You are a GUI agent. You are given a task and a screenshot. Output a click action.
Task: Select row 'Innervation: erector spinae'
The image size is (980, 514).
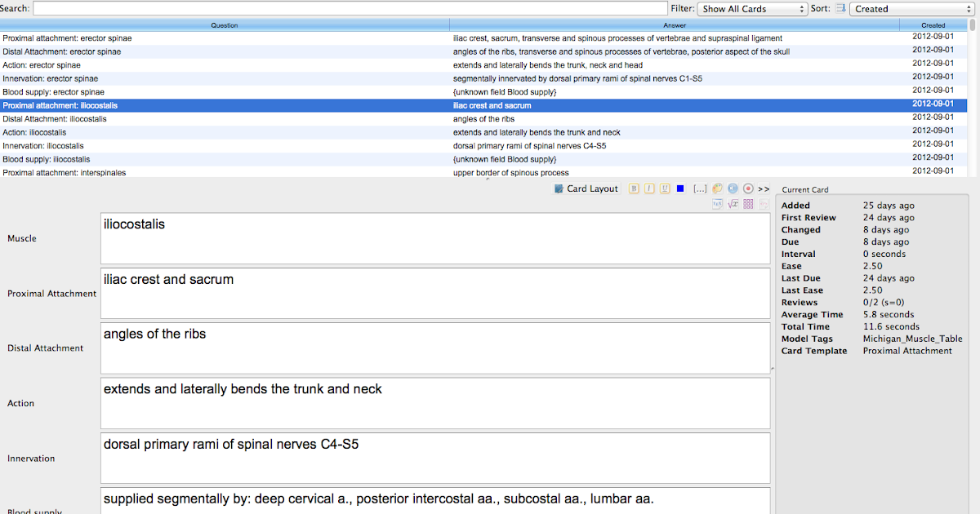point(483,78)
